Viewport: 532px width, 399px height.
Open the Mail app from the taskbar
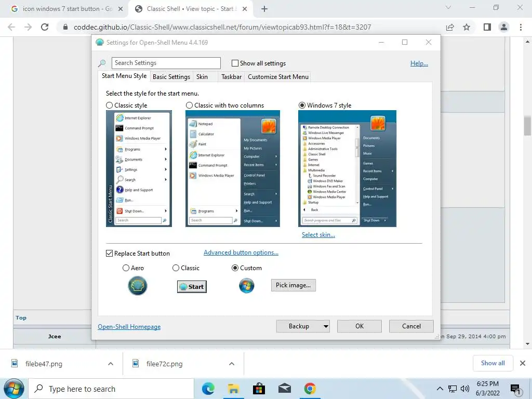click(x=284, y=389)
